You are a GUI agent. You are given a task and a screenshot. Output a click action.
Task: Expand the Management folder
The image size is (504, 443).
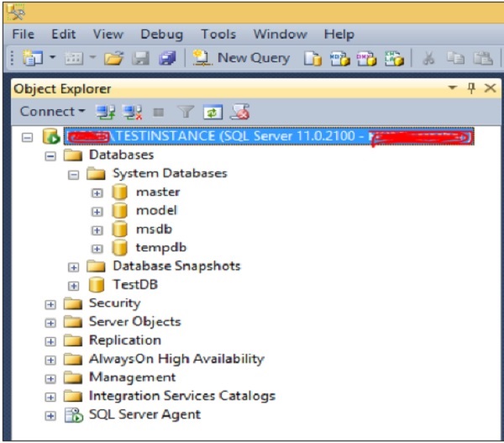pyautogui.click(x=50, y=379)
